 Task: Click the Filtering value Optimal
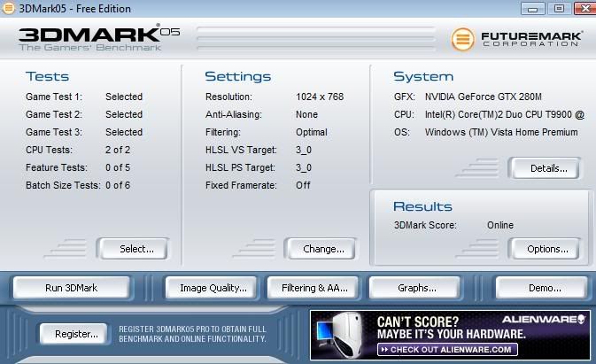pos(312,132)
